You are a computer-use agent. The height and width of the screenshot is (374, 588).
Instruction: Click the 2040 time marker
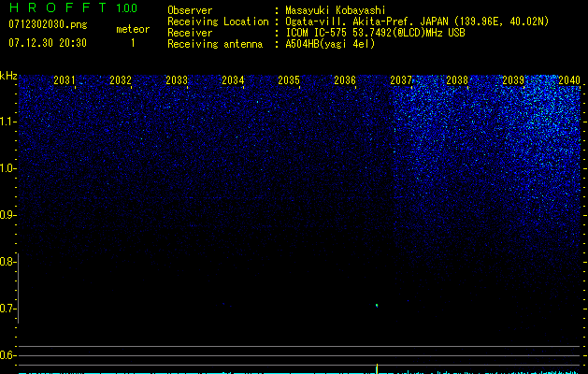pyautogui.click(x=569, y=80)
